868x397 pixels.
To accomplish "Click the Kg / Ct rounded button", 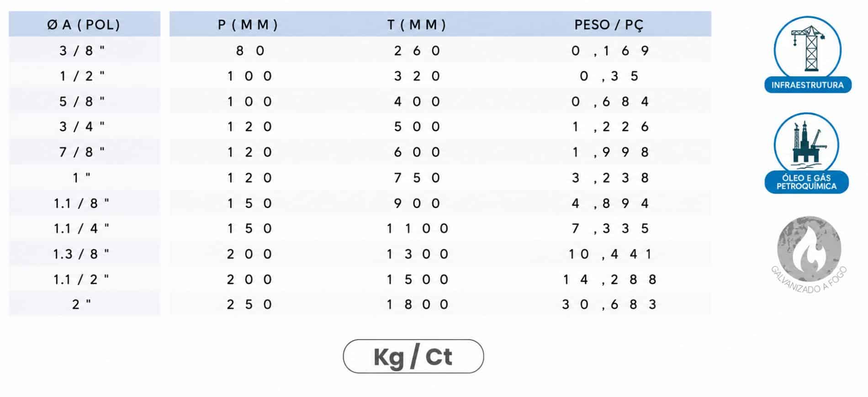I will (413, 356).
